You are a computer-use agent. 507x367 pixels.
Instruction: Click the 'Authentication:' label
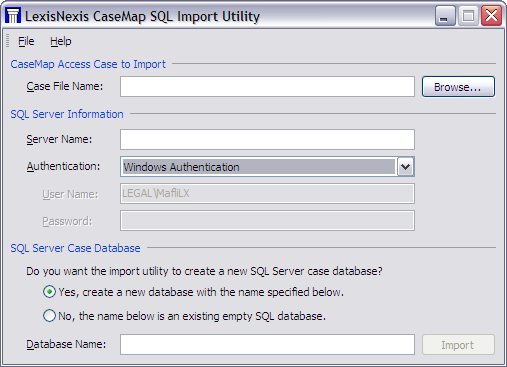63,166
